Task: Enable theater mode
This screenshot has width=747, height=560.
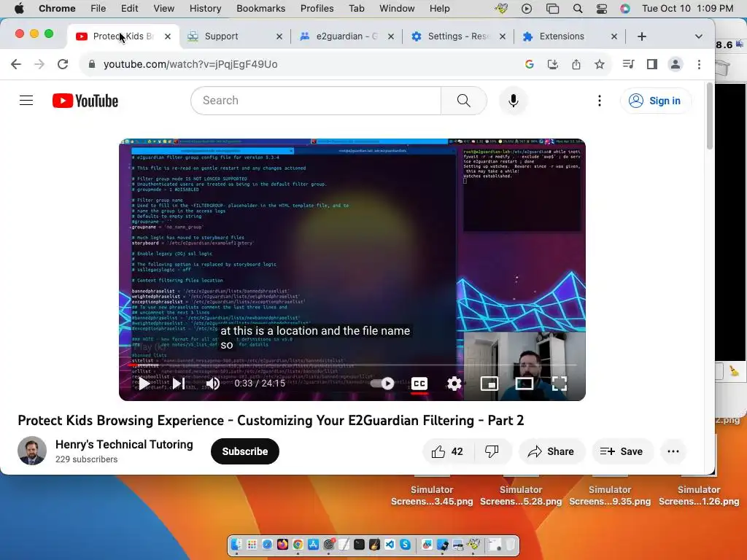Action: pyautogui.click(x=524, y=384)
